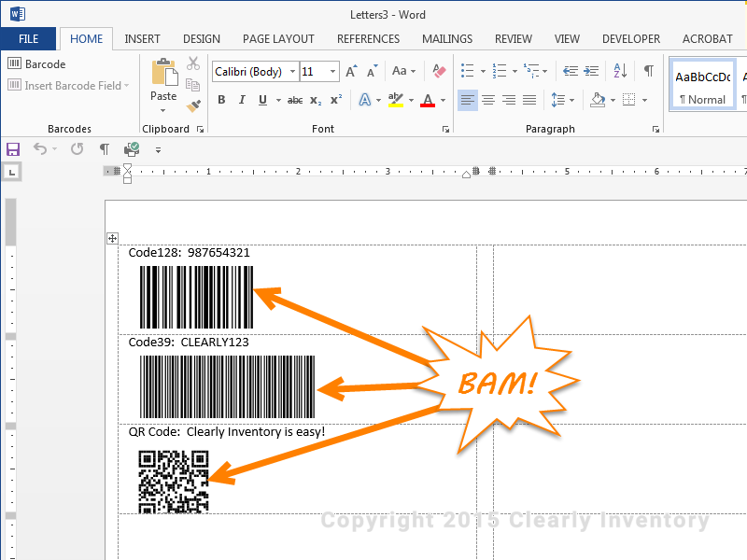Open the Font dialog launcher
The image size is (747, 560).
click(x=446, y=129)
